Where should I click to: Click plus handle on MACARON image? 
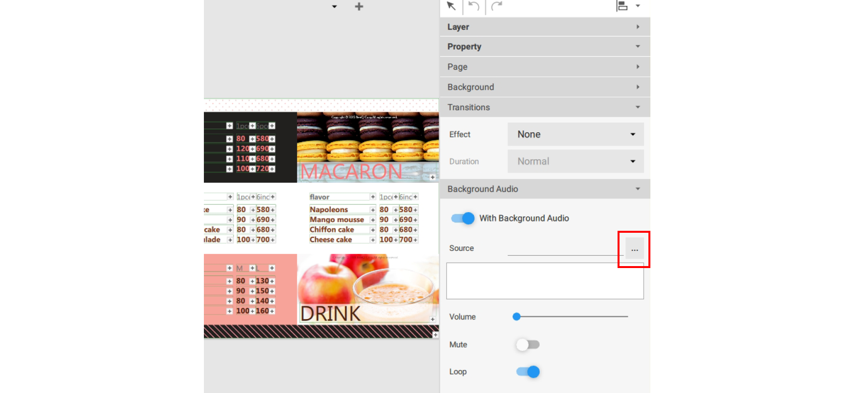[432, 177]
